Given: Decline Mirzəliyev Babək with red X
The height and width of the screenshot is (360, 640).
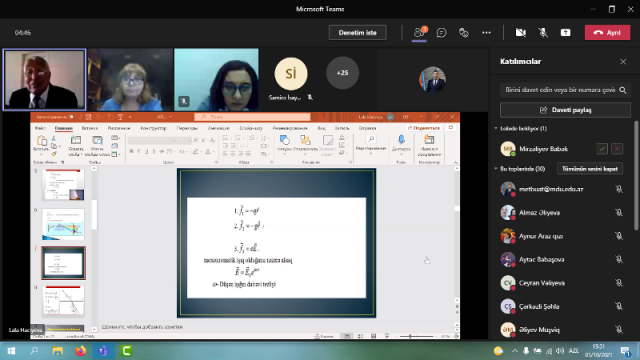Looking at the screenshot, I should (x=617, y=149).
